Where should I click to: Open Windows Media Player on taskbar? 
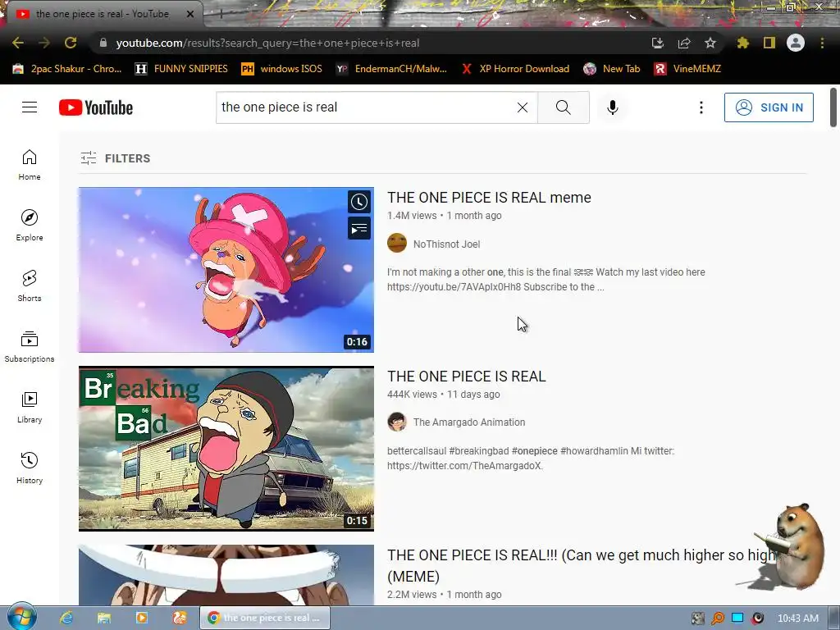(x=142, y=618)
